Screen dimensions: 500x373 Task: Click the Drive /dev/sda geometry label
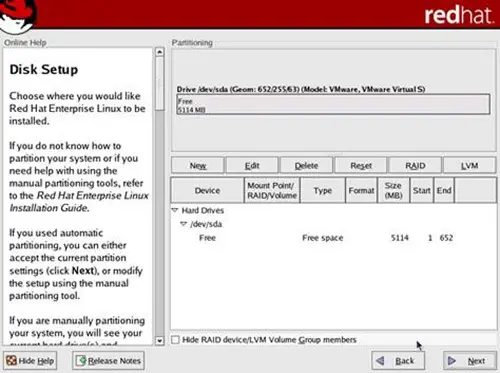(301, 89)
